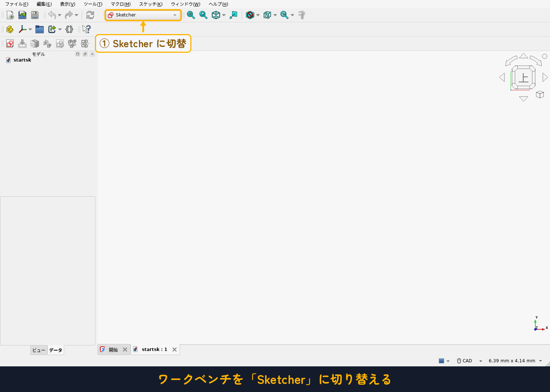This screenshot has width=550, height=392.
Task: Expand the standard views dropdown arrow
Action: [x=224, y=15]
